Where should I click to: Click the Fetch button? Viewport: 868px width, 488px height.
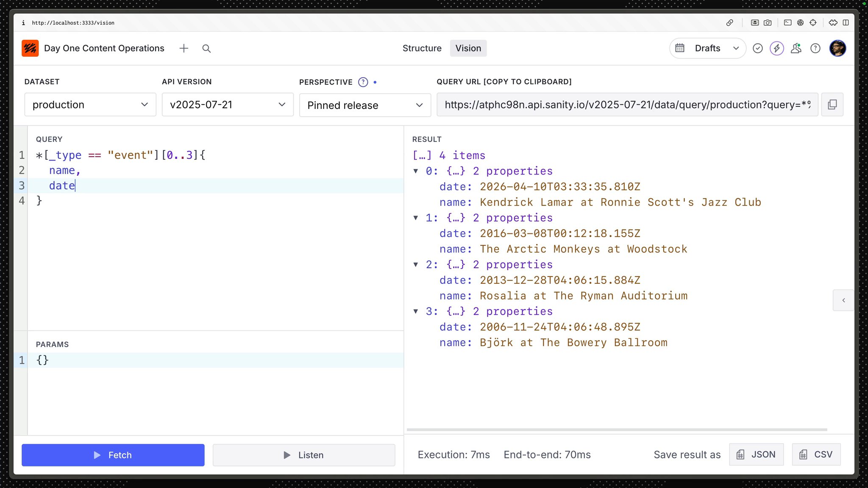tap(113, 455)
